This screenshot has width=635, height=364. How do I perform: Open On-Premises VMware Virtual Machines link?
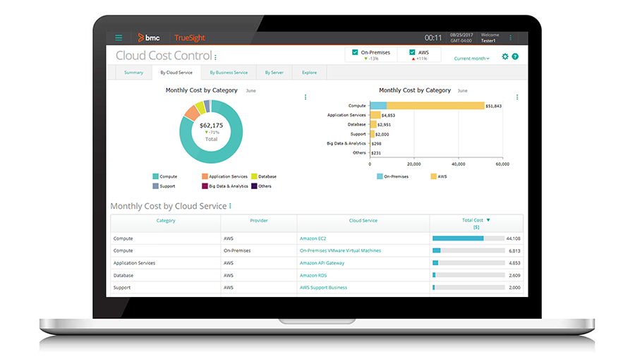click(x=340, y=250)
